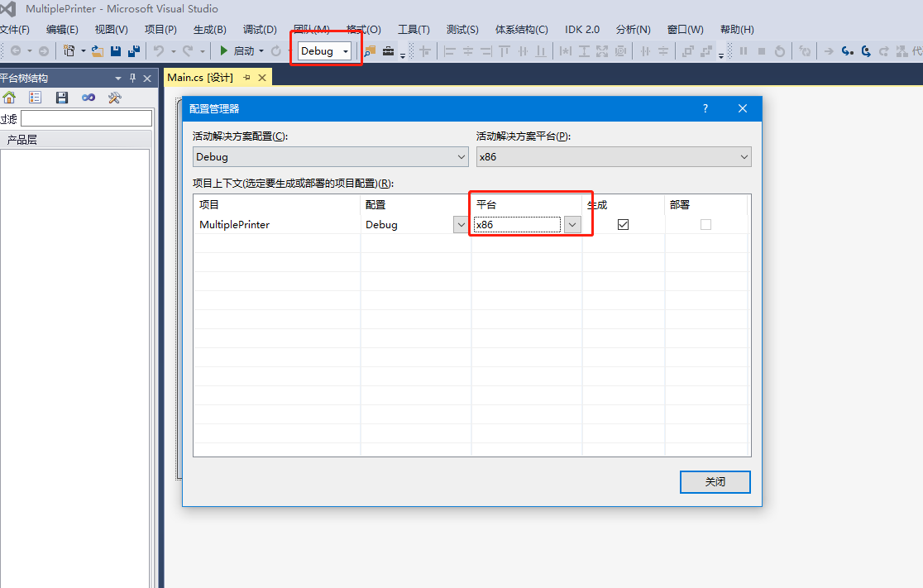Screen dimensions: 923x588
Task: Toggle the Deploy checkbox for MultiplePrinter
Action: click(x=705, y=224)
